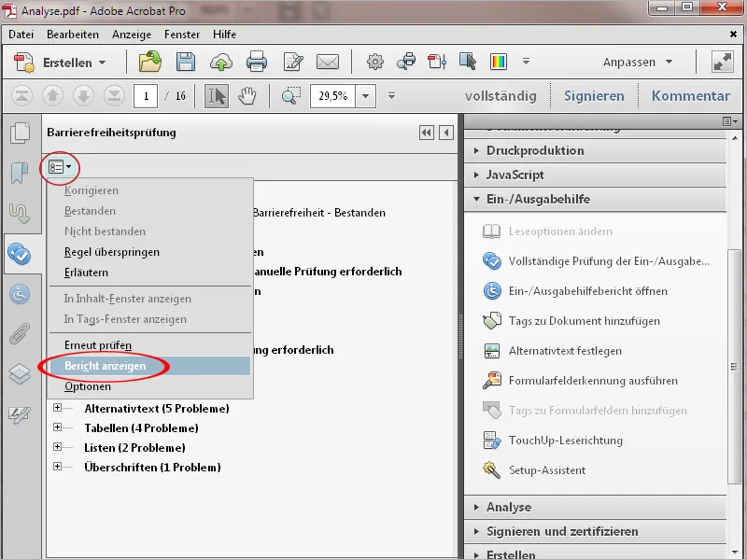Print using the printer icon

click(x=256, y=62)
